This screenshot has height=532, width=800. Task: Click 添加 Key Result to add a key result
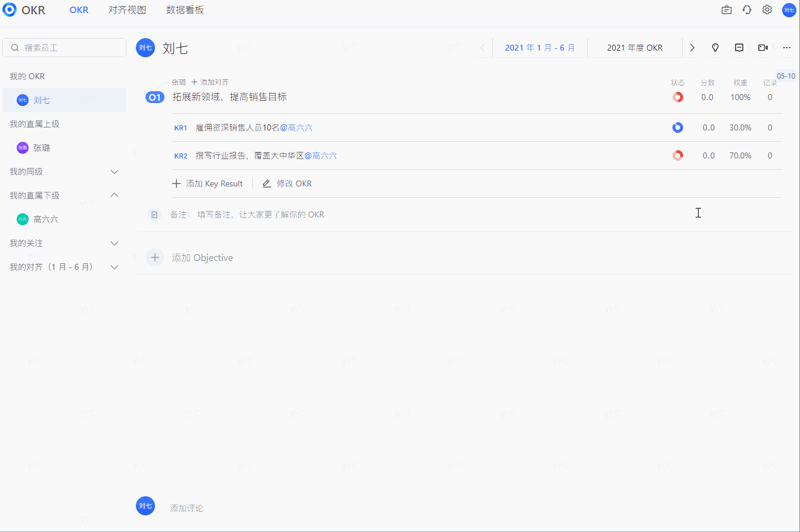pos(207,183)
